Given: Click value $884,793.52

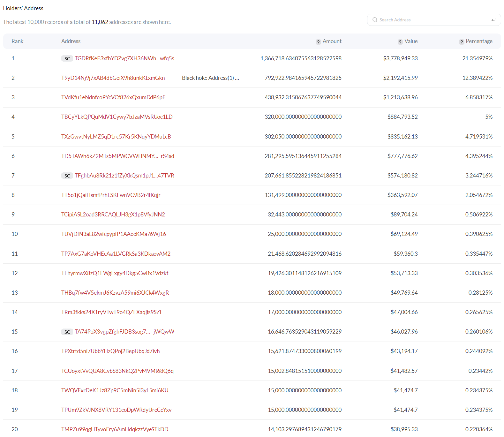Looking at the screenshot, I should click(402, 117).
